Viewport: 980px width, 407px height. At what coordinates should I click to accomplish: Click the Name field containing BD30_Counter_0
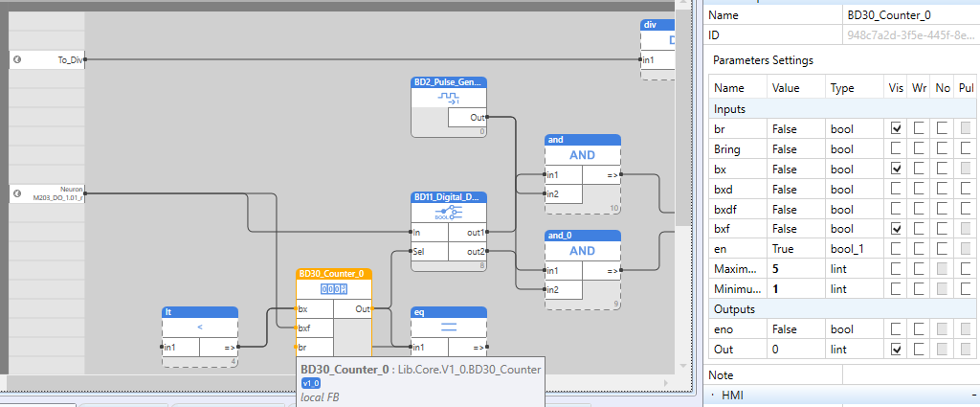(x=909, y=15)
